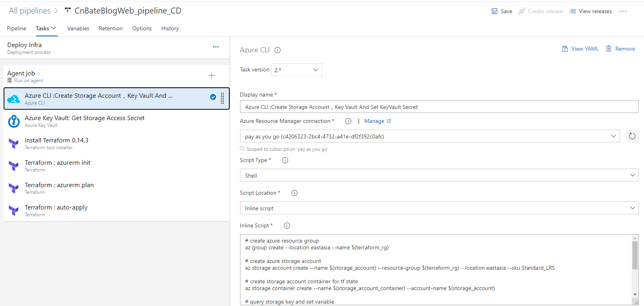Click the Agent job server icon
This screenshot has width=644, height=306.
coord(10,80)
